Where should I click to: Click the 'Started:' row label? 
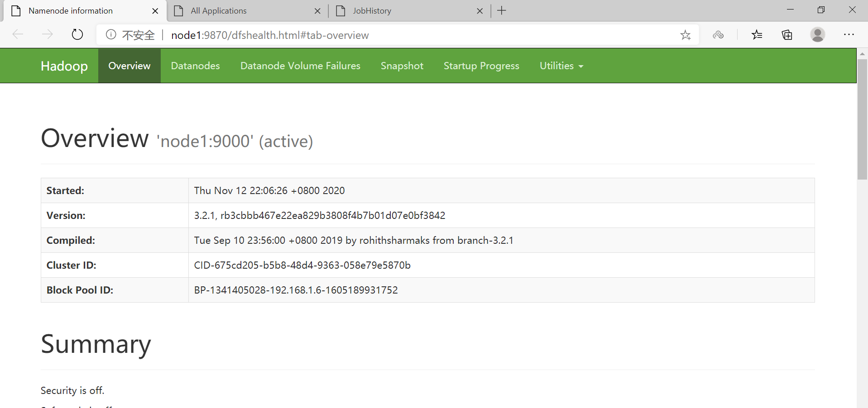pyautogui.click(x=65, y=191)
